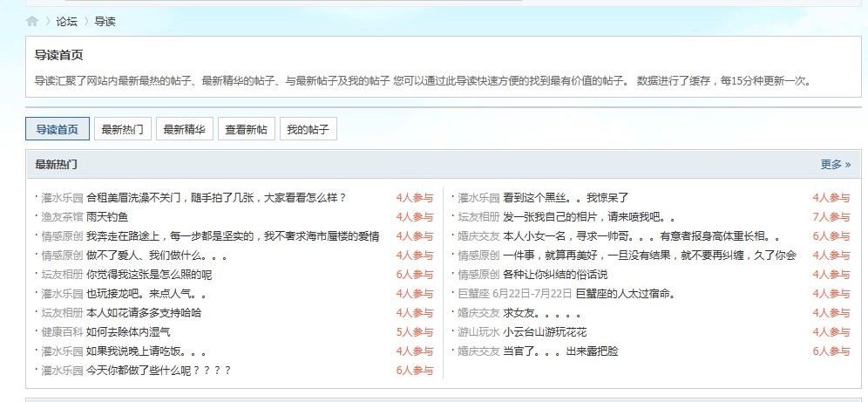Open 灌水乐园 link beside 合租美眉 post
Screen dimensions: 868x402
tap(62, 198)
